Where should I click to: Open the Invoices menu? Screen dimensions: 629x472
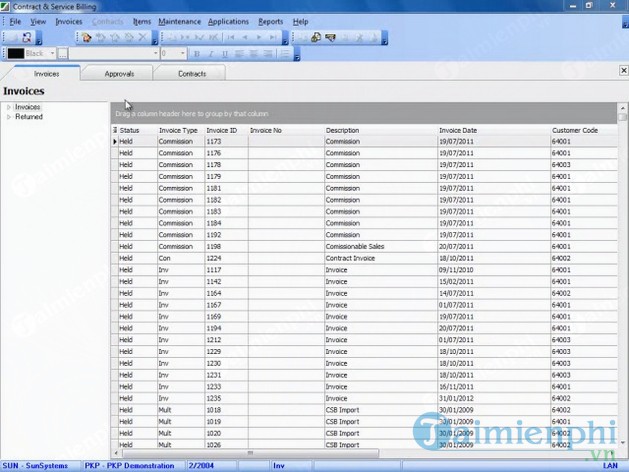[x=69, y=22]
